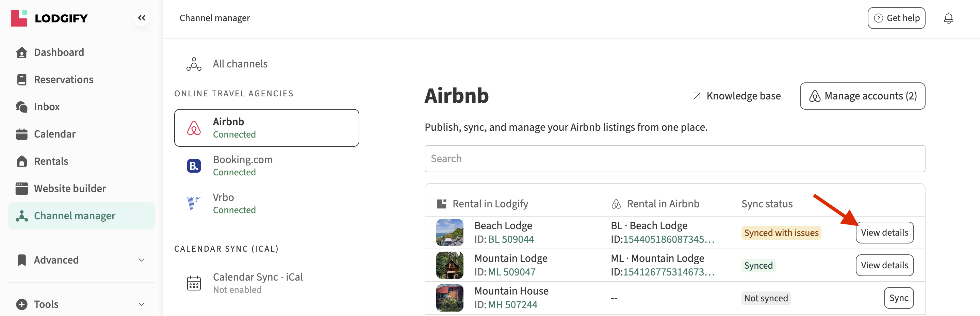Focus the Airbnb rentals Search field
980x316 pixels.
click(674, 159)
